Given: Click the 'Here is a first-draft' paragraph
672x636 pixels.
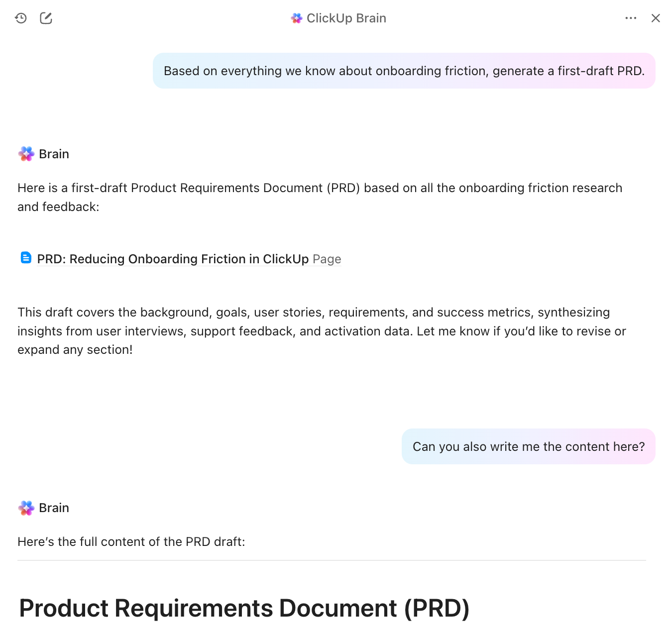Looking at the screenshot, I should [x=320, y=197].
